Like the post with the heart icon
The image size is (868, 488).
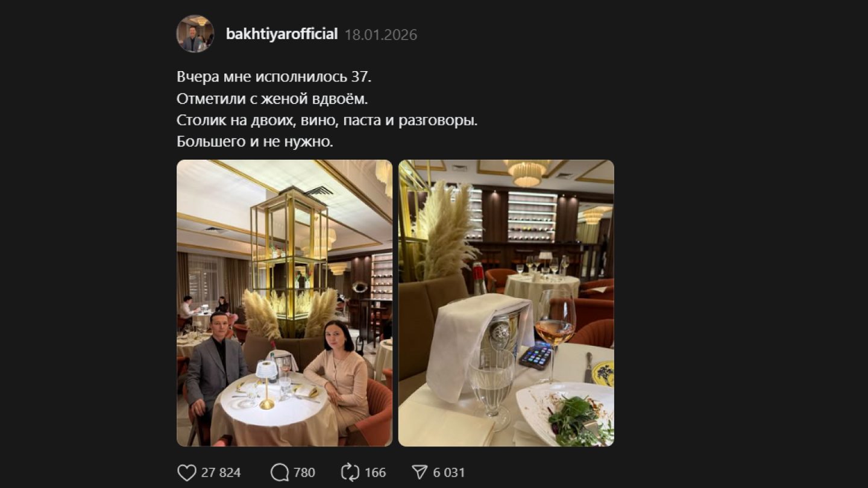point(186,472)
